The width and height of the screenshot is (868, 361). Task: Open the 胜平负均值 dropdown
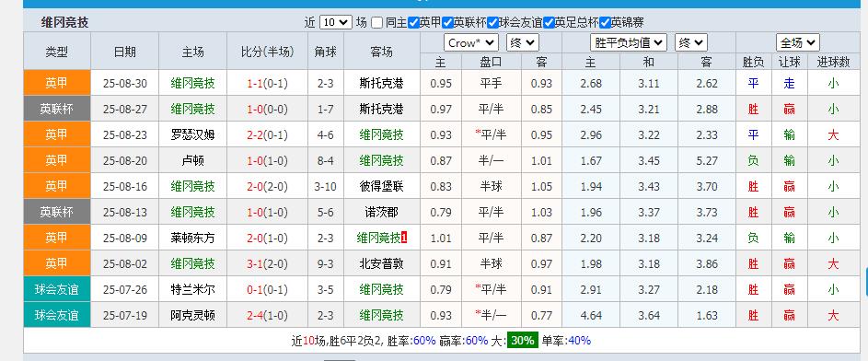tap(629, 42)
